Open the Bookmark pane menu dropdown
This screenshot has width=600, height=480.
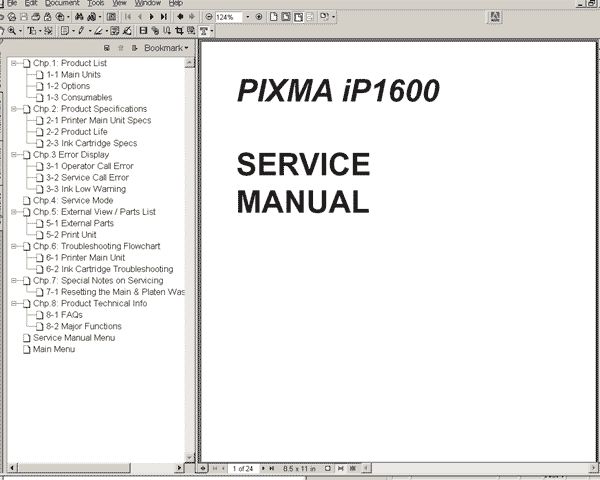click(166, 48)
